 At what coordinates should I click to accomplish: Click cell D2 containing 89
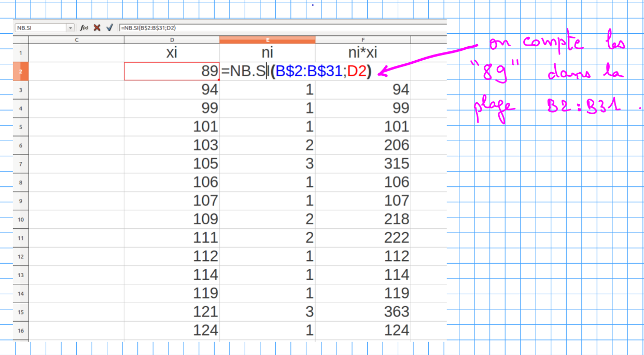click(x=172, y=72)
